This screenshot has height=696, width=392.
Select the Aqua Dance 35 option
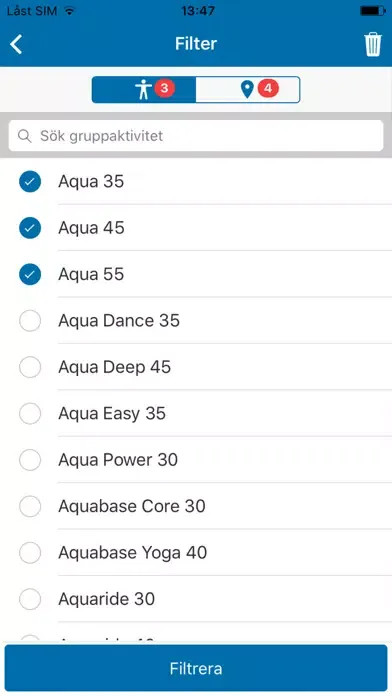(196, 320)
